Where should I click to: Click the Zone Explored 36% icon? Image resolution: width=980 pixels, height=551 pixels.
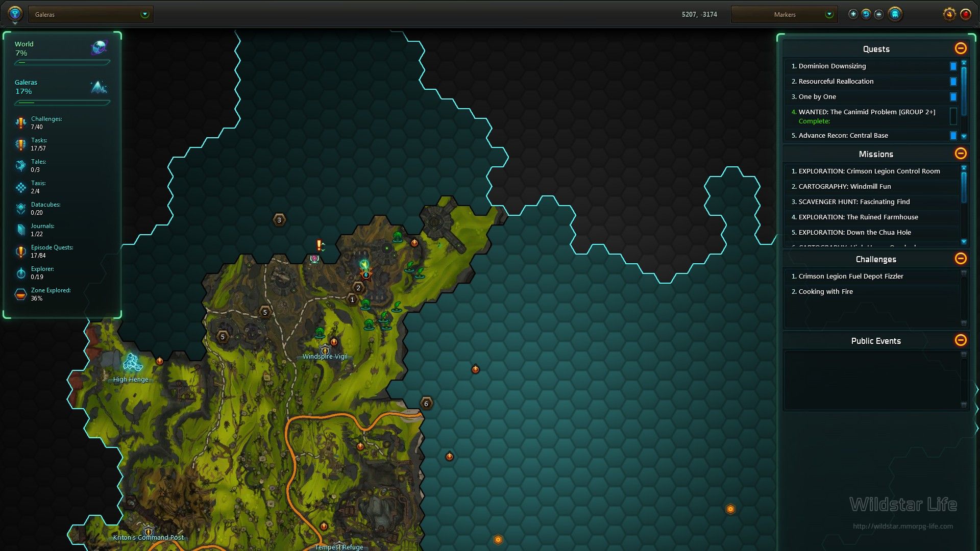(20, 294)
